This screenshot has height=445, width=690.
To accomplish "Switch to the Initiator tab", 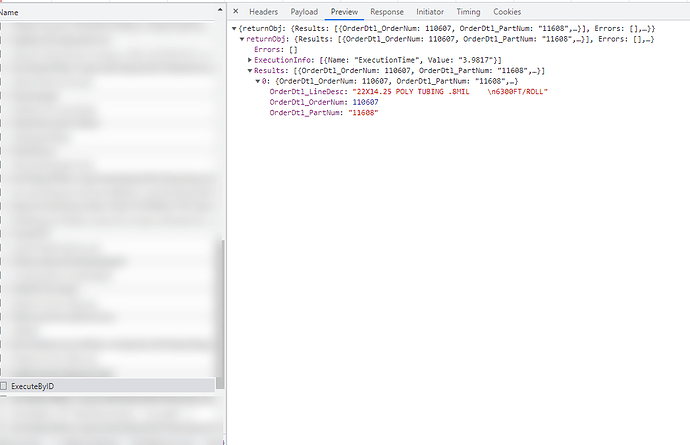I will coord(430,12).
